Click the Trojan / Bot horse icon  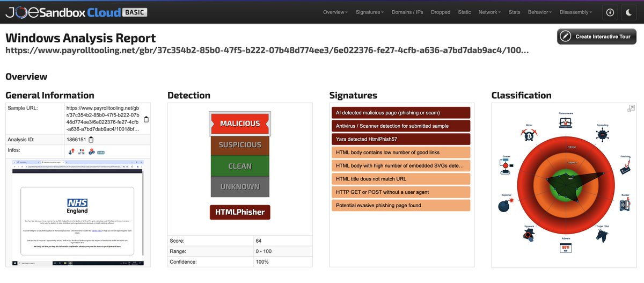point(603,235)
